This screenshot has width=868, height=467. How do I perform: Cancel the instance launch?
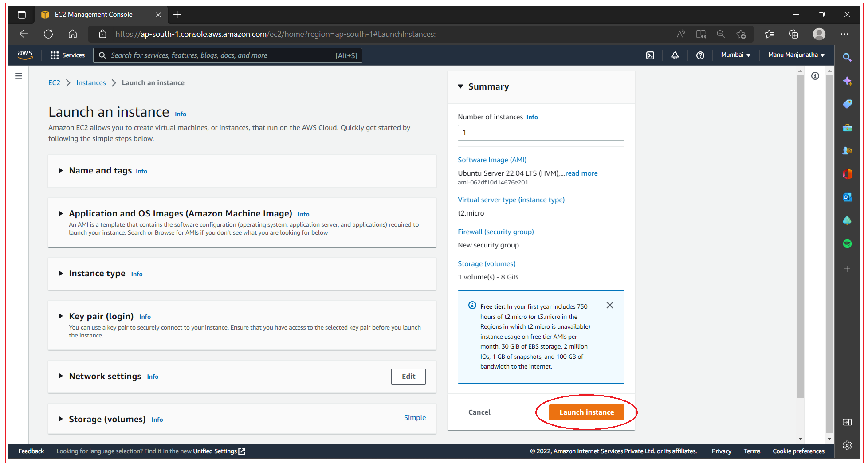tap(479, 412)
